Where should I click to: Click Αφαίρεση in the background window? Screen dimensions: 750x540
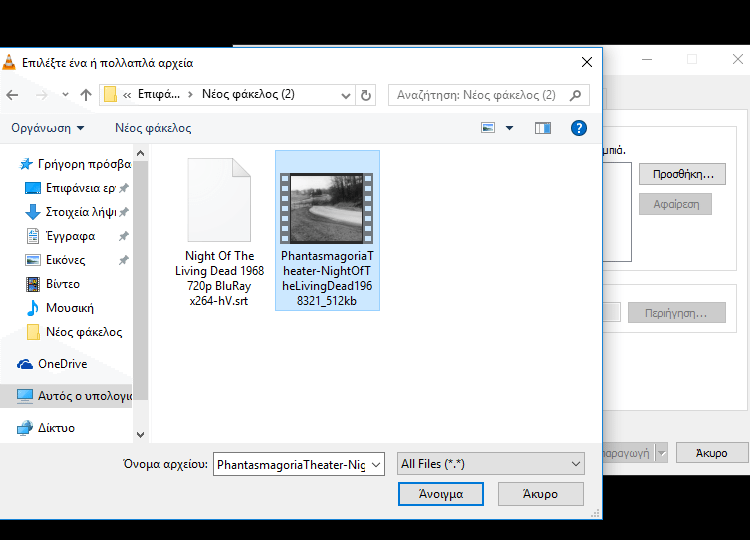pyautogui.click(x=675, y=204)
